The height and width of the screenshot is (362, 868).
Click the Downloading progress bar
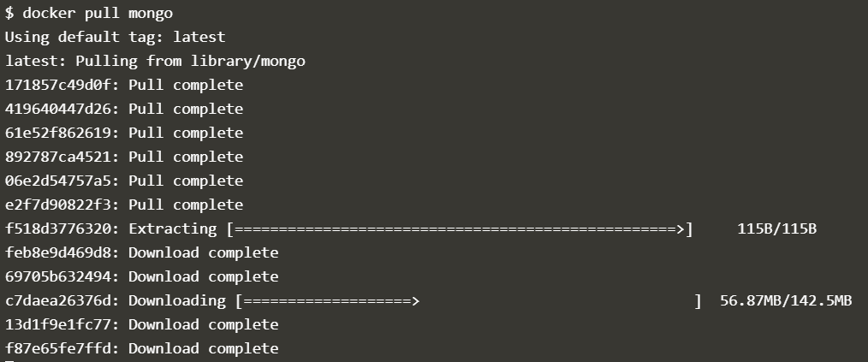click(465, 300)
